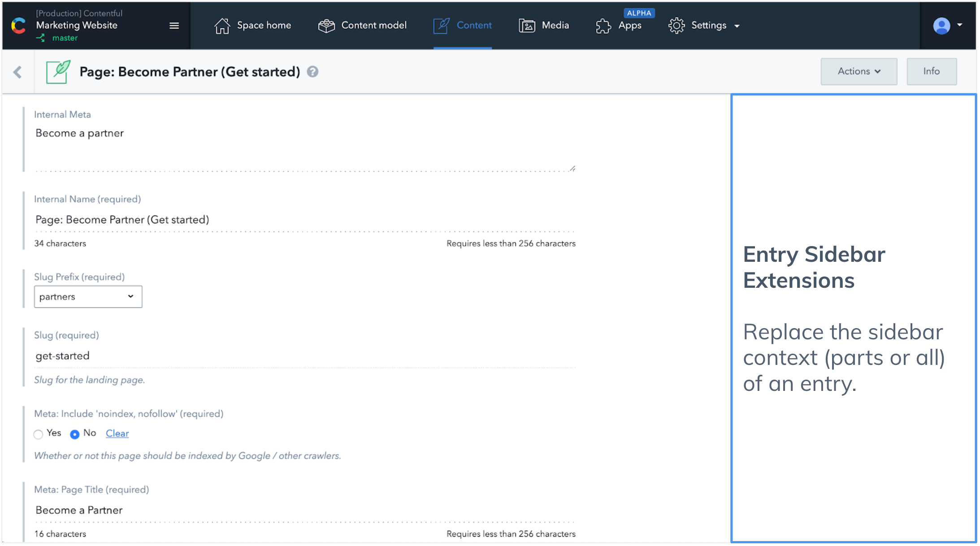980x546 pixels.
Task: Click Clear to reset noindex selection
Action: (116, 433)
